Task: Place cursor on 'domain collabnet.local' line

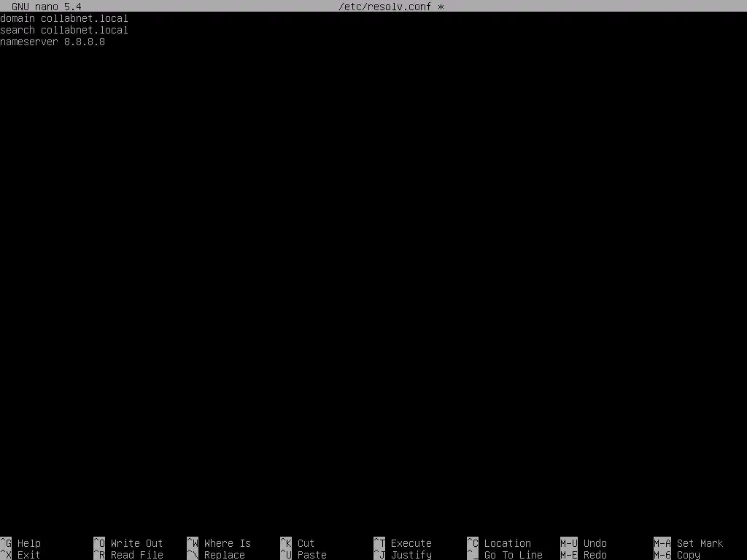Action: pos(64,18)
